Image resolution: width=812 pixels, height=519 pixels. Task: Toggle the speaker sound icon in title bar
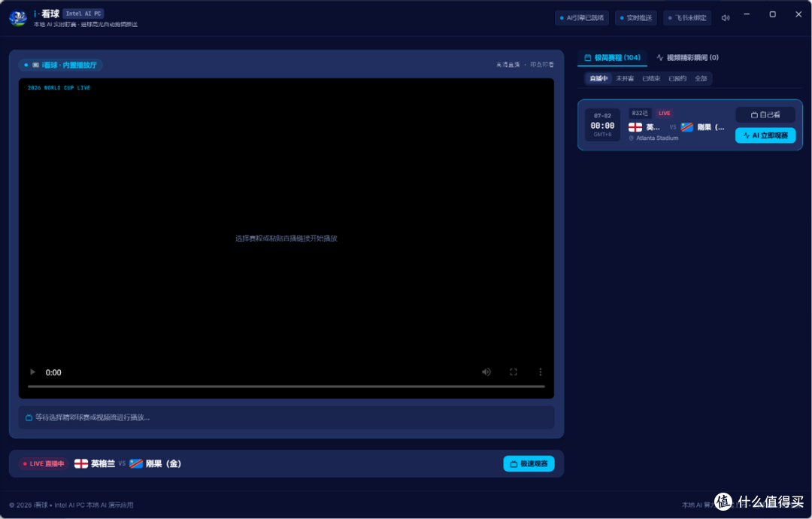[726, 17]
